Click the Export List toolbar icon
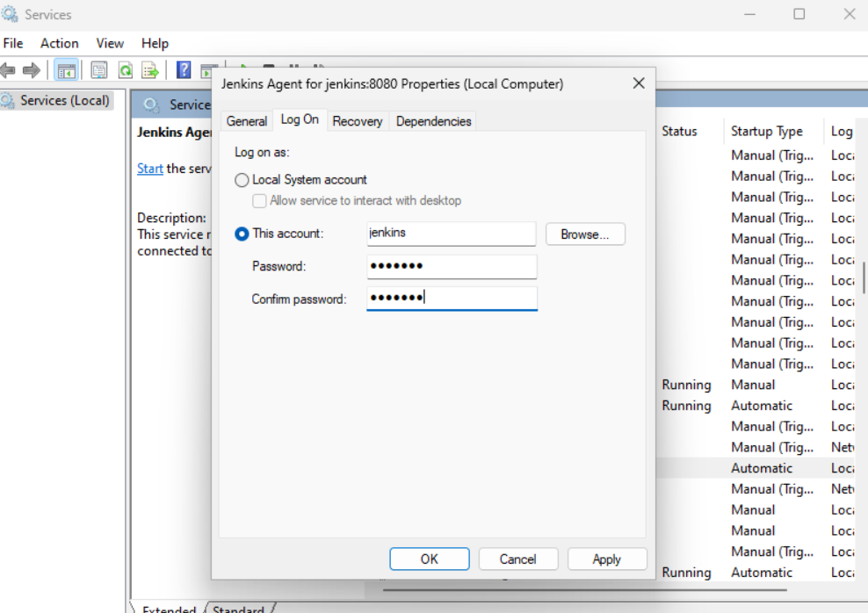The height and width of the screenshot is (613, 868). pos(150,70)
